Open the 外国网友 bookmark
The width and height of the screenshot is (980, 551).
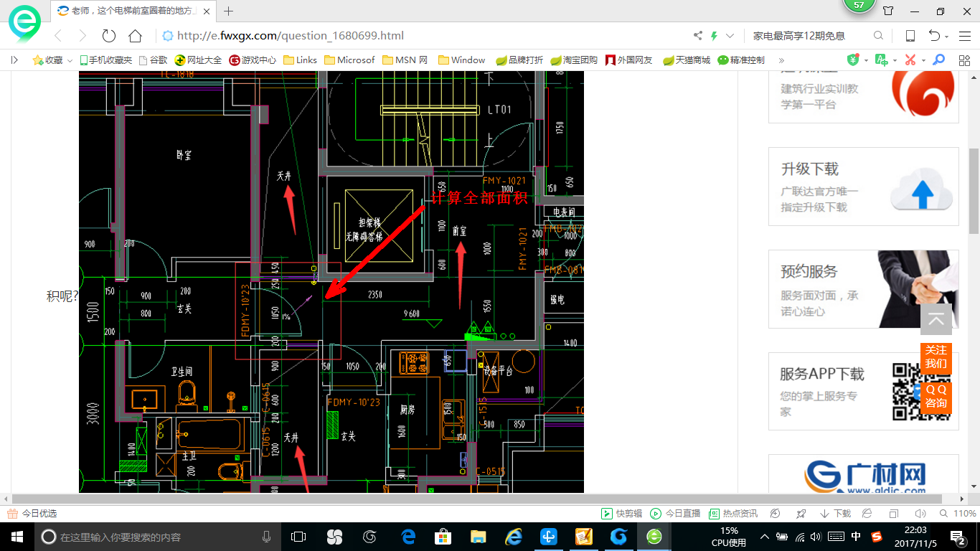coord(629,60)
